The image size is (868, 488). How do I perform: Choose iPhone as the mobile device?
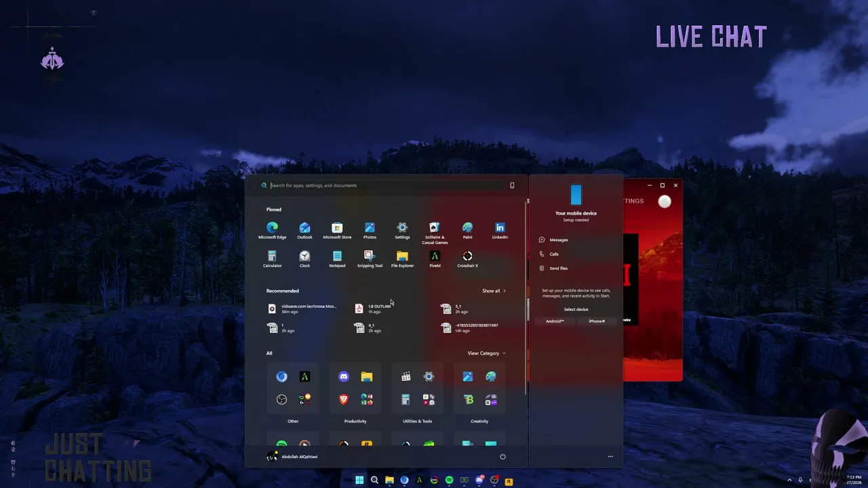point(597,321)
